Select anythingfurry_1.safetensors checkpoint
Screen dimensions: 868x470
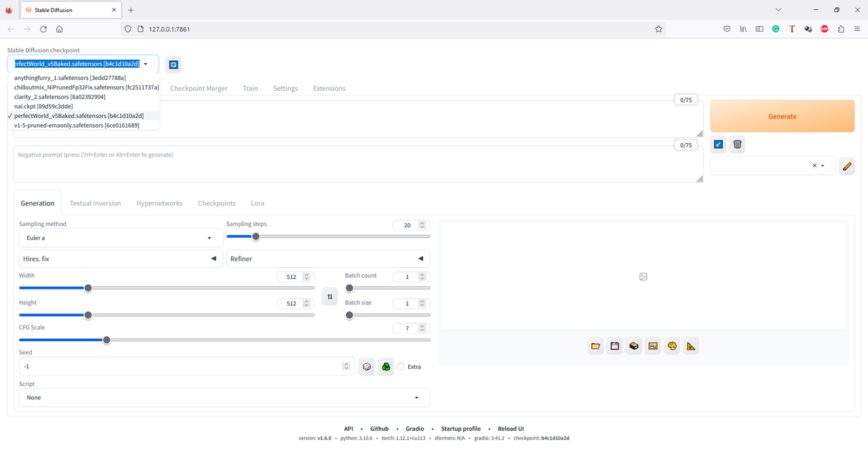click(x=84, y=78)
